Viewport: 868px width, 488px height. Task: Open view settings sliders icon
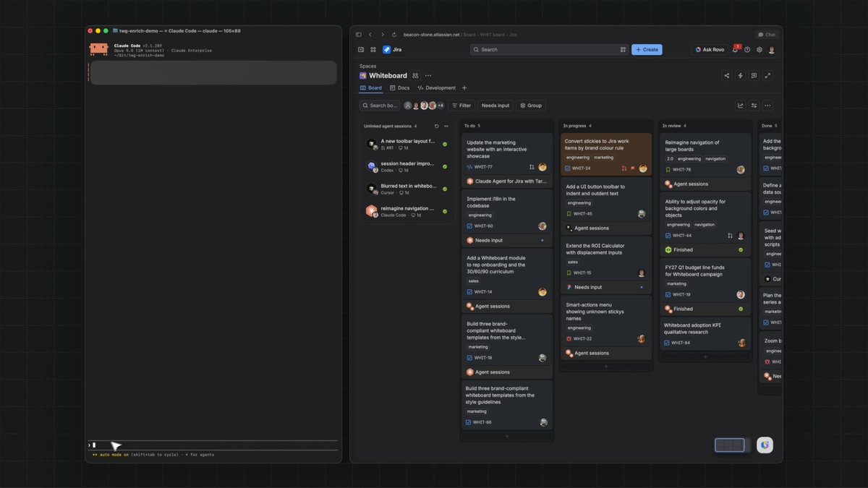click(x=754, y=106)
